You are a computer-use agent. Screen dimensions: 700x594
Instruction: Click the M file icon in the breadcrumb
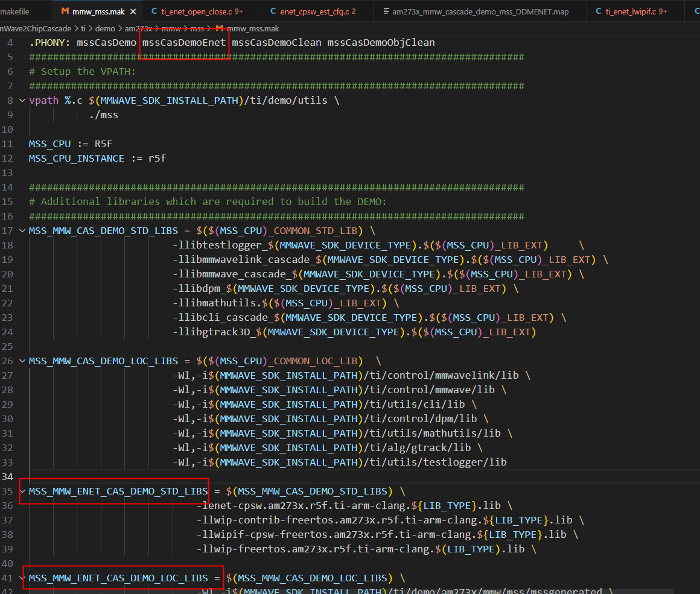(x=219, y=28)
